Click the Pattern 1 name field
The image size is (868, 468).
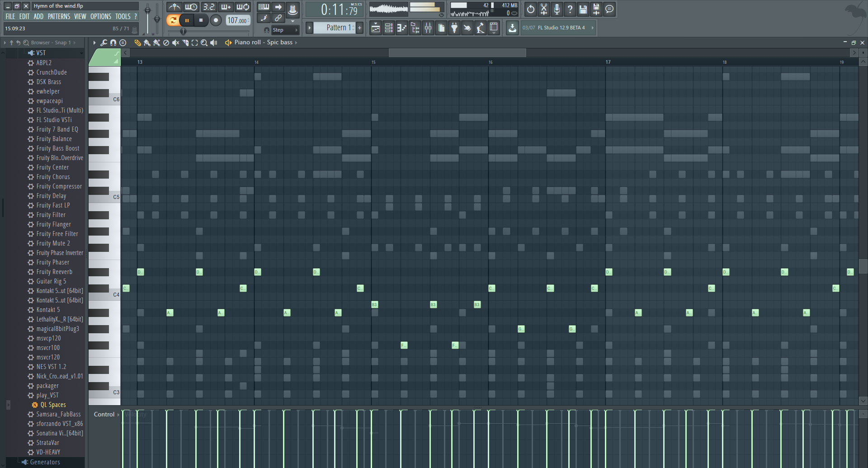click(x=334, y=28)
